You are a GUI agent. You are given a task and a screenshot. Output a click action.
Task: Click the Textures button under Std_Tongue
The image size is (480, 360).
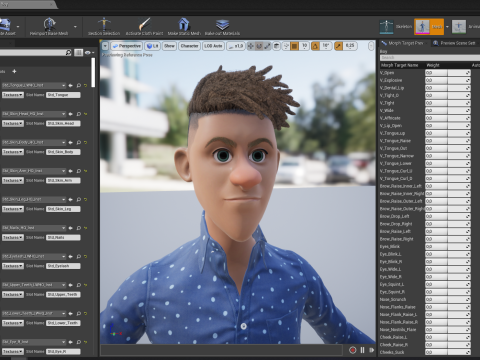coord(13,95)
